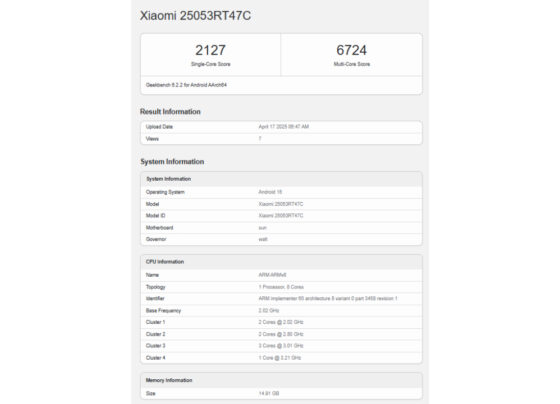
Task: Click the Name label in CPU Information
Action: [152, 275]
